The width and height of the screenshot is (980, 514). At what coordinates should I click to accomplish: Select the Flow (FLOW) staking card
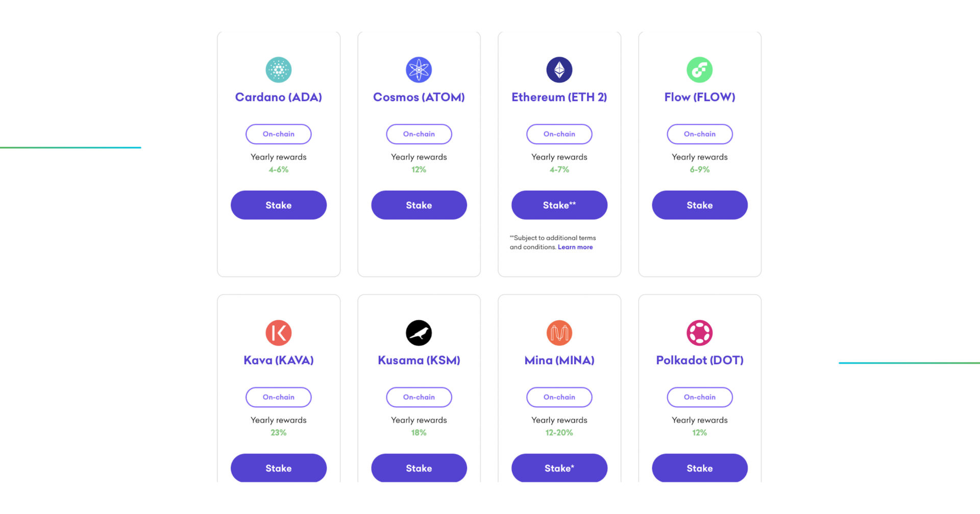point(699,153)
